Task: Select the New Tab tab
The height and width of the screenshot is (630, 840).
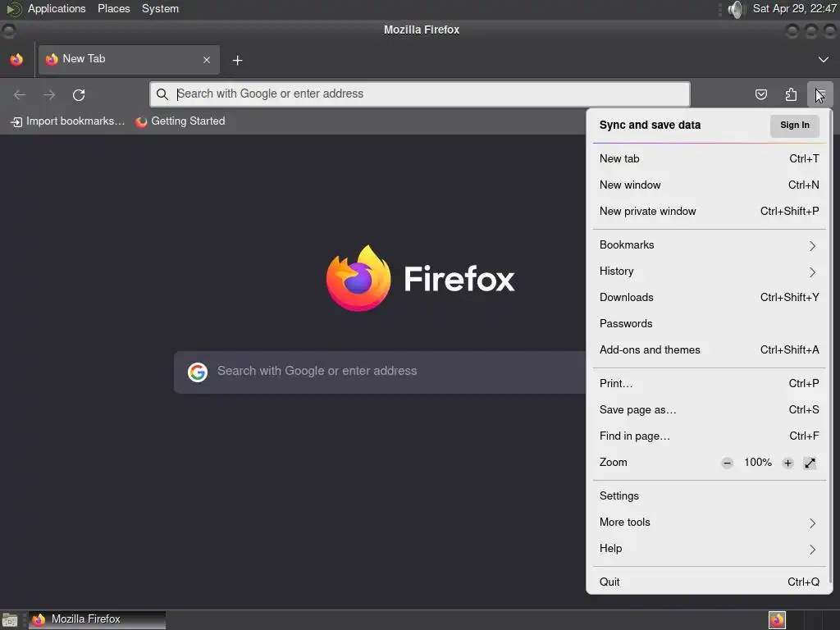Action: (129, 59)
